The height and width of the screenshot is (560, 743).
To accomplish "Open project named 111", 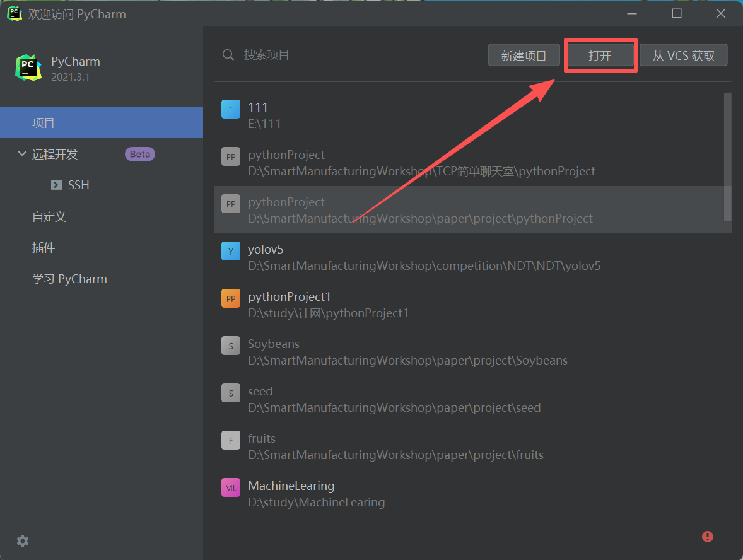I will 258,107.
